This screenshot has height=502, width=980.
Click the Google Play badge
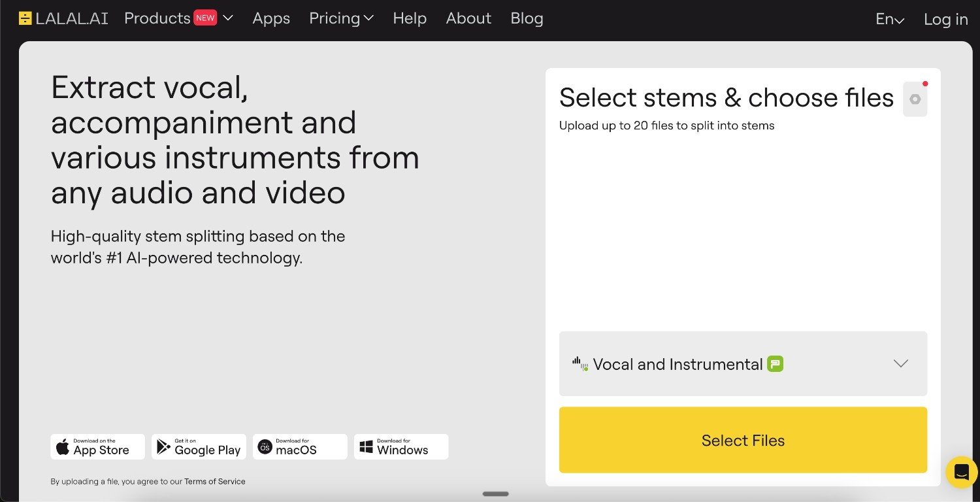[x=199, y=446]
